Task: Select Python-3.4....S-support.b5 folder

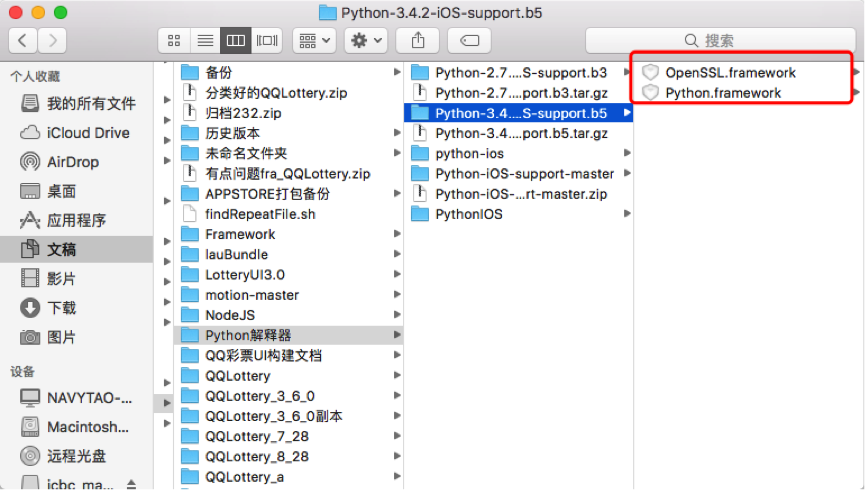Action: pos(519,113)
